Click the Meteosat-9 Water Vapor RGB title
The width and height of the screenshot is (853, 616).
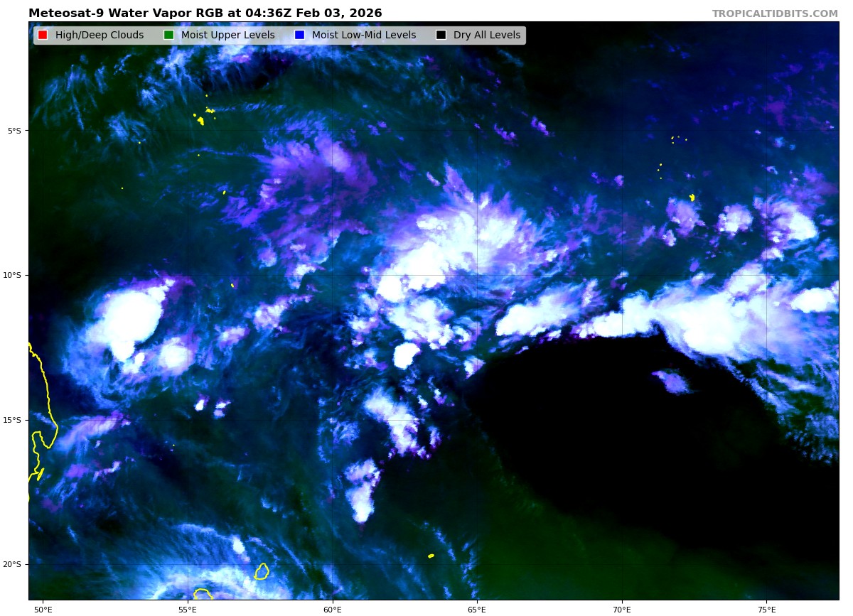click(205, 13)
